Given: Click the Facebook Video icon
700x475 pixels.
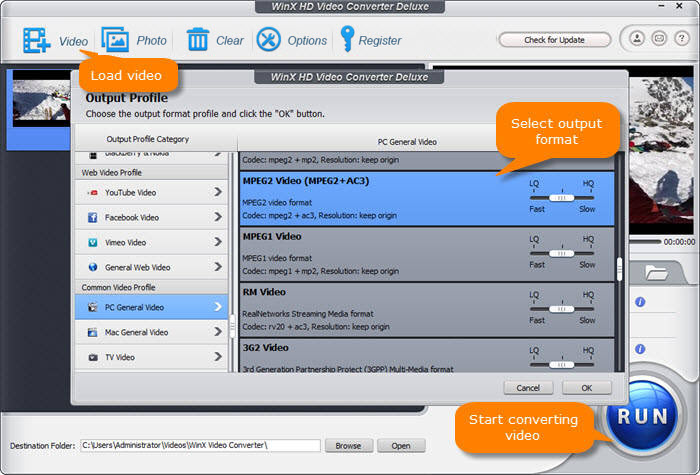Looking at the screenshot, I should [x=92, y=217].
